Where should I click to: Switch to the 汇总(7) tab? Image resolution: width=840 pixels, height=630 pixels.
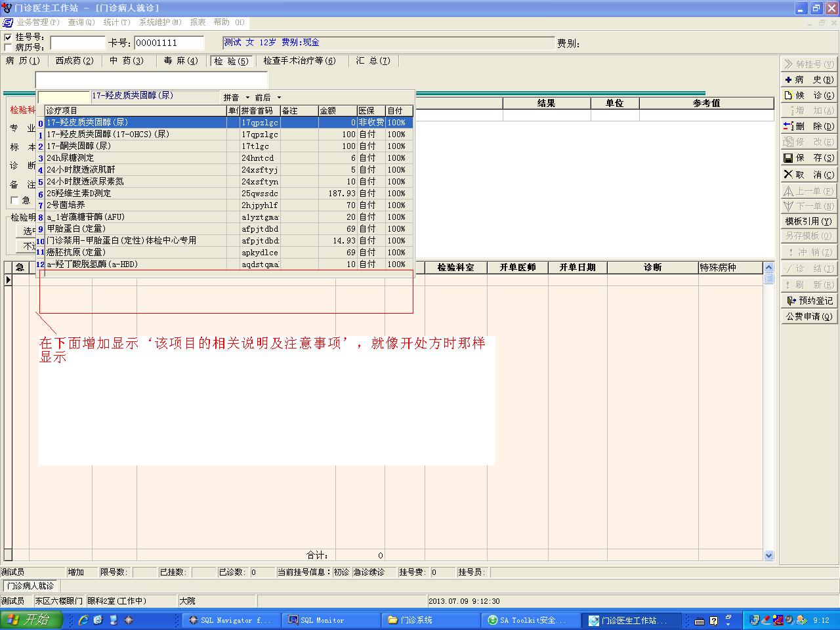(373, 61)
